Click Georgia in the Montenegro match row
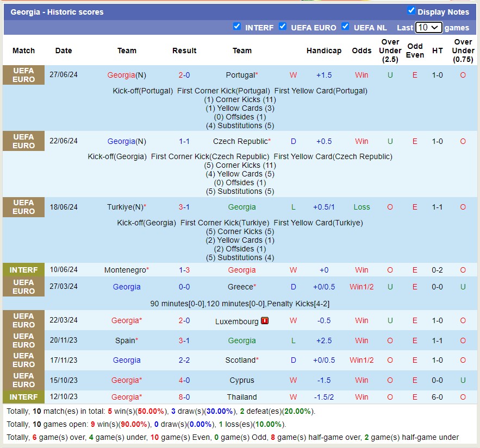The image size is (480, 448). pyautogui.click(x=242, y=270)
